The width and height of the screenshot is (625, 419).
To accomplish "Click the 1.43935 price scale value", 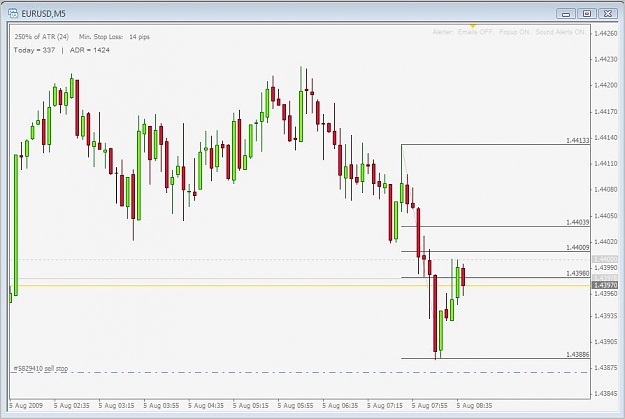I will pyautogui.click(x=605, y=316).
